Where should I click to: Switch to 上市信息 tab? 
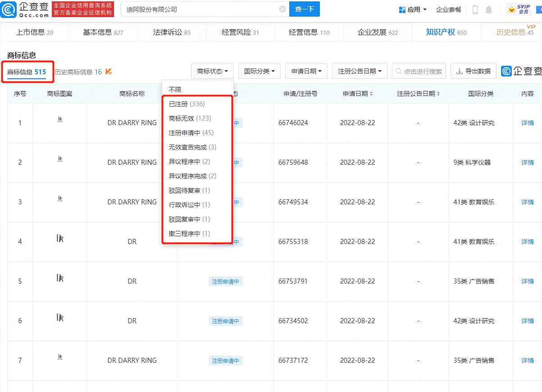[x=34, y=32]
